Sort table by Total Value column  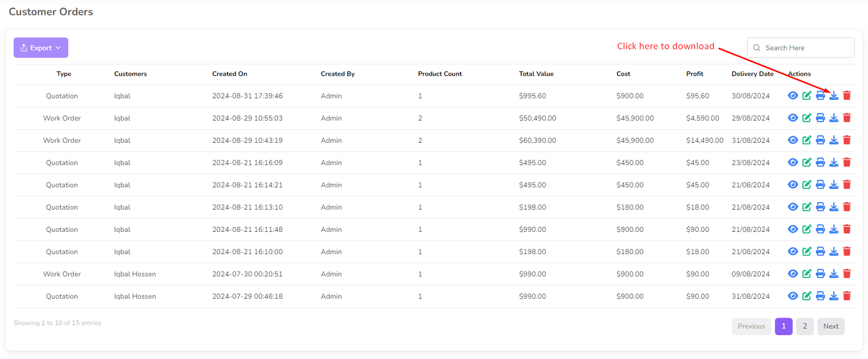coord(536,74)
